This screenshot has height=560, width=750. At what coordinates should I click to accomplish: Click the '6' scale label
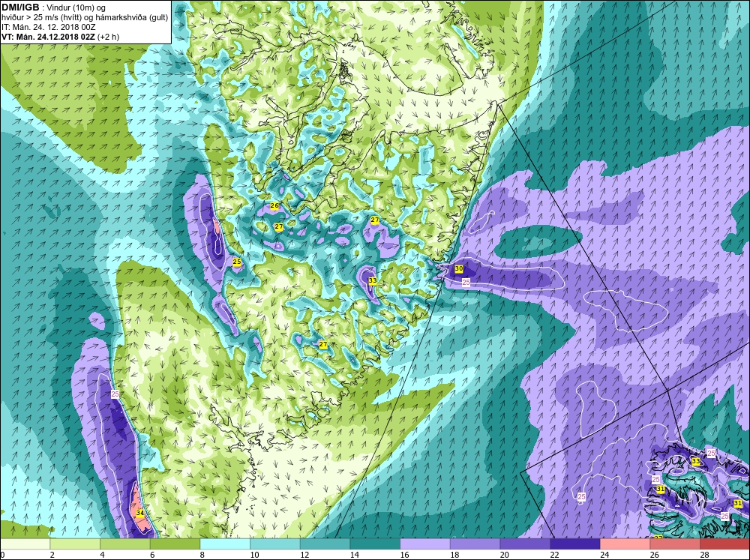(151, 555)
